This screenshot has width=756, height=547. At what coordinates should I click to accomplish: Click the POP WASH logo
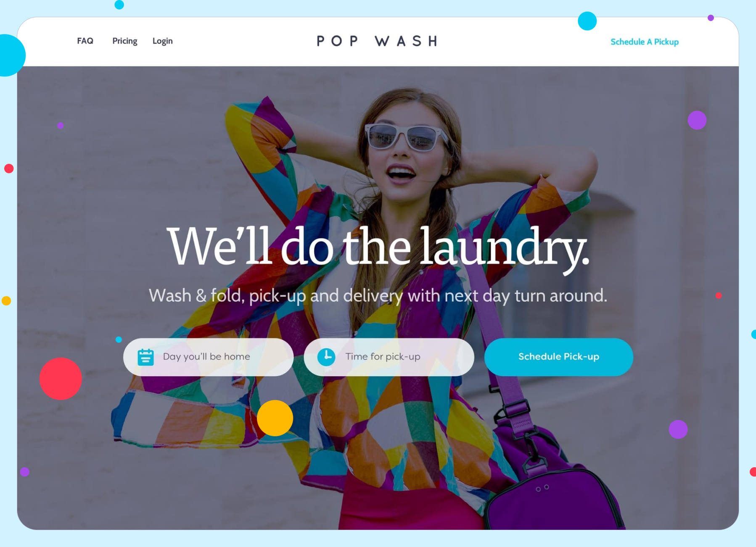point(377,41)
